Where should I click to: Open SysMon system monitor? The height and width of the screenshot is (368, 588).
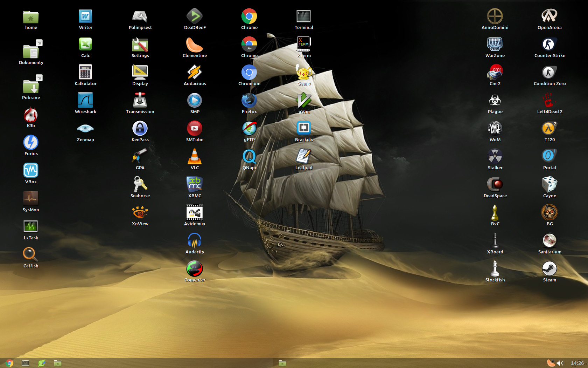(31, 199)
